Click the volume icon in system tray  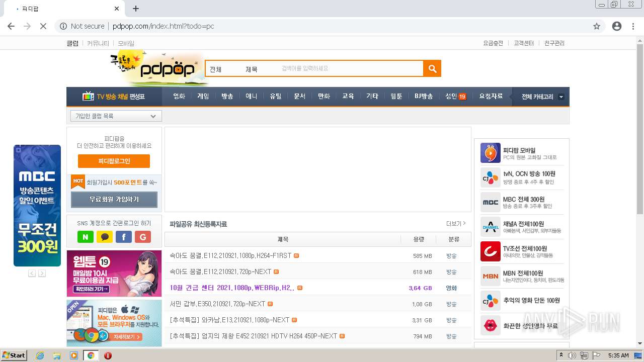click(x=572, y=355)
